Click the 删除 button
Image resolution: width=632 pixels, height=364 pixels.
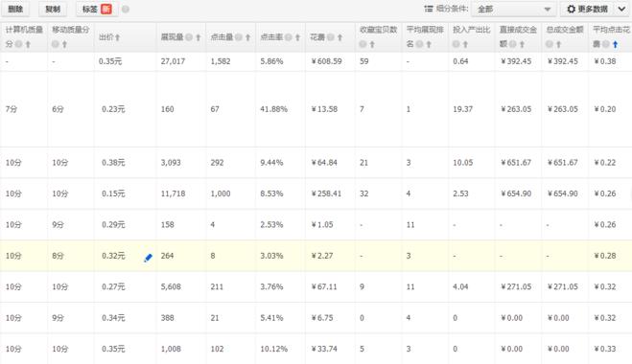(x=15, y=9)
